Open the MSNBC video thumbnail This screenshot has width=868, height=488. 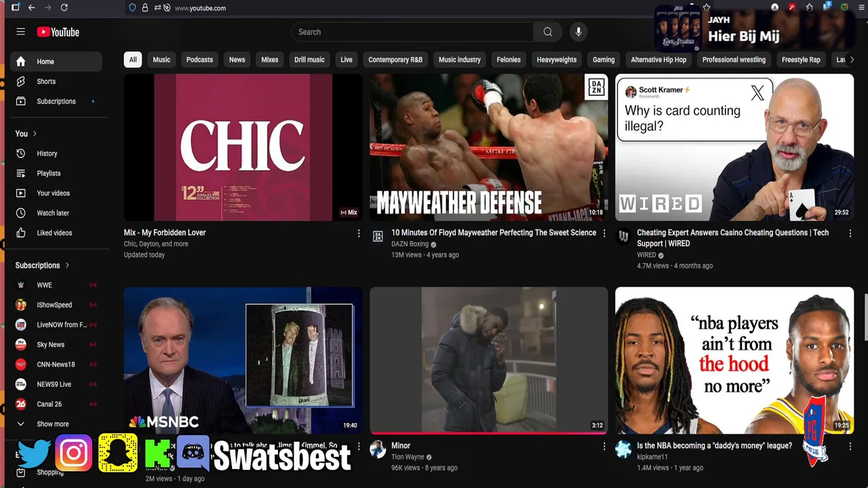243,361
